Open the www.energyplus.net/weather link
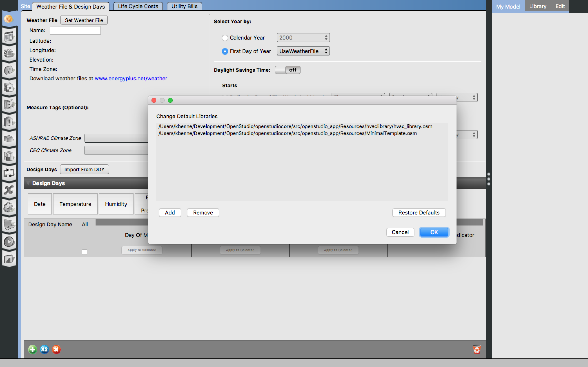This screenshot has width=588, height=367. pyautogui.click(x=131, y=78)
